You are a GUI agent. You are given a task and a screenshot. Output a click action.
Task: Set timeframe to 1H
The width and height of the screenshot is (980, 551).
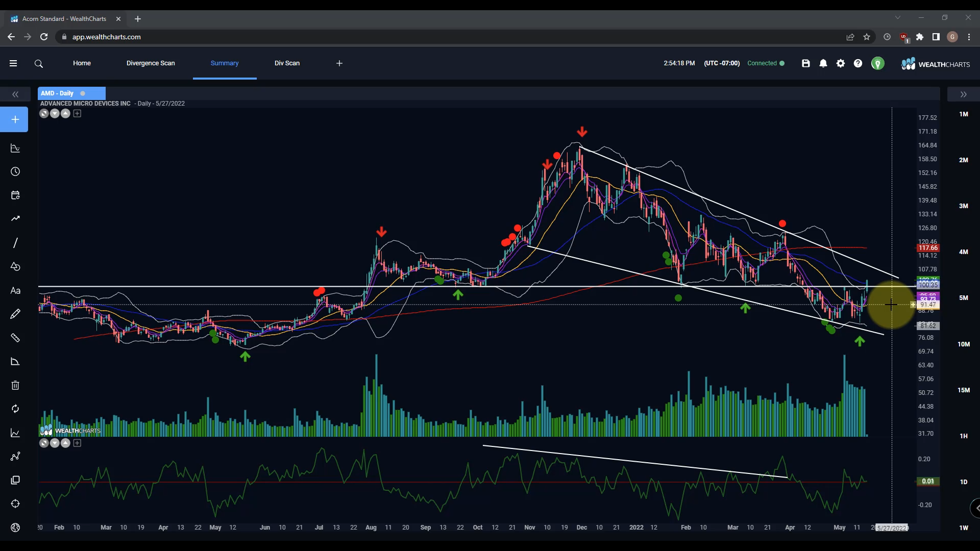click(963, 436)
